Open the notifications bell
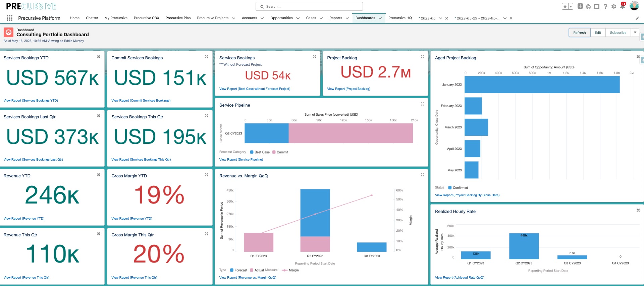Image resolution: width=644 pixels, height=286 pixels. 623,6
